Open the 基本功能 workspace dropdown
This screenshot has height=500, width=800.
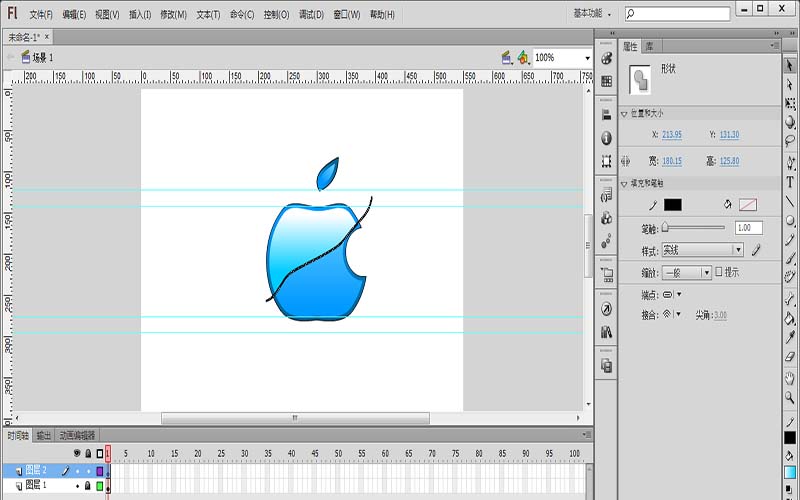592,14
